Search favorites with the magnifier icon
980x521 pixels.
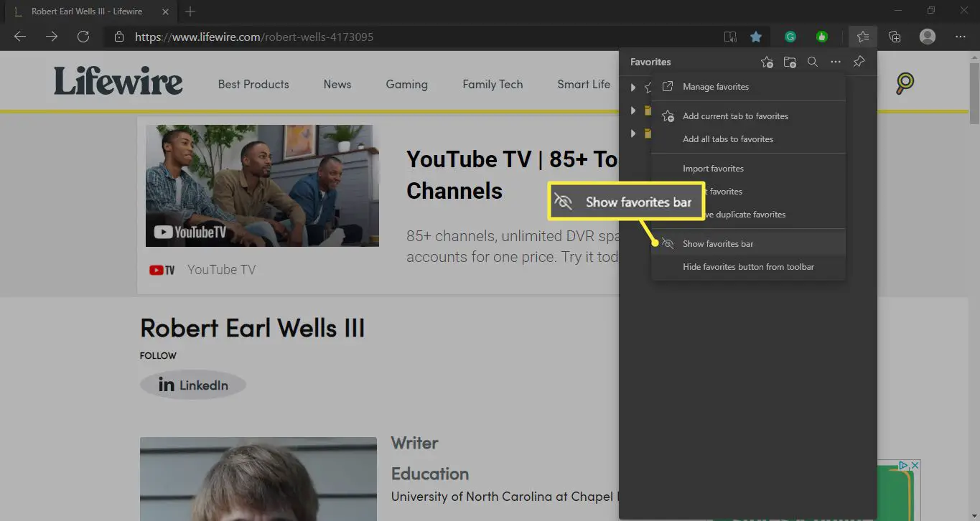click(813, 62)
